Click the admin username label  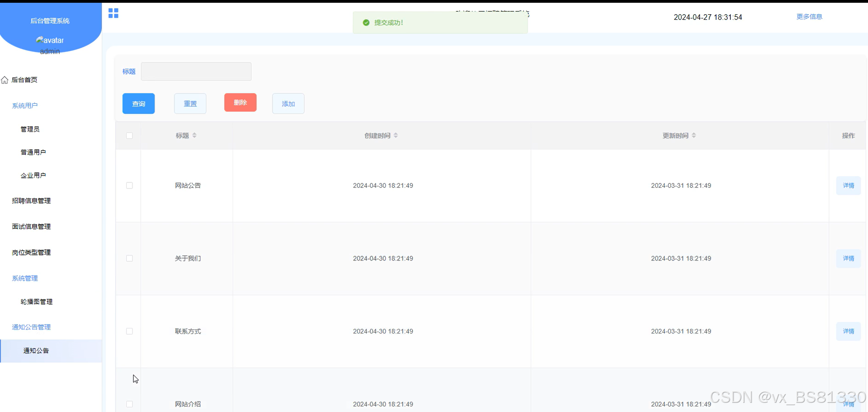(50, 51)
